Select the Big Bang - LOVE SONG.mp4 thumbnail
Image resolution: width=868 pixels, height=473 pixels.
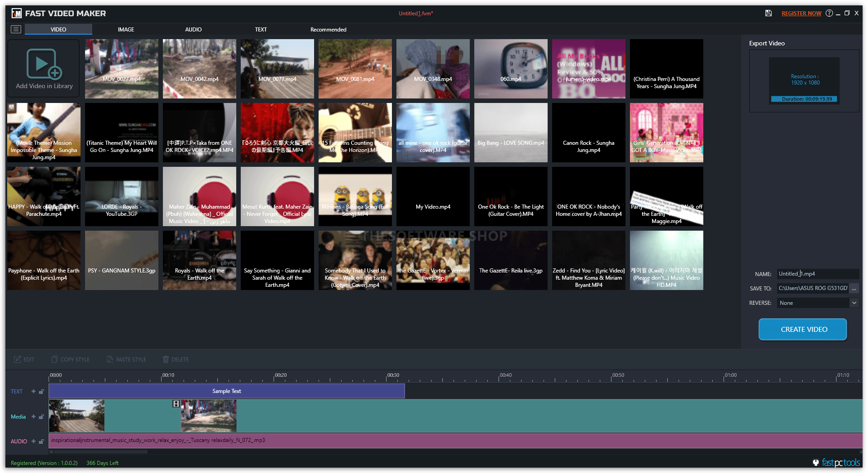(x=511, y=133)
